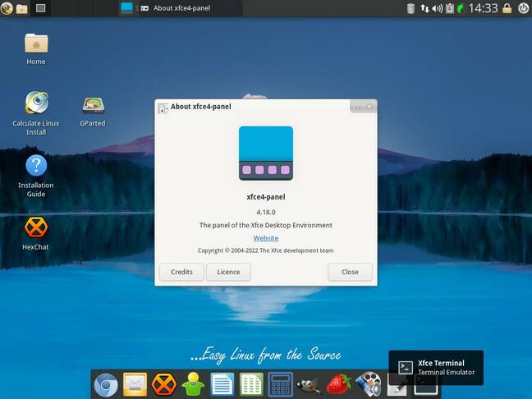
Task: Launch Xfce Terminal from the dock
Action: point(425,385)
